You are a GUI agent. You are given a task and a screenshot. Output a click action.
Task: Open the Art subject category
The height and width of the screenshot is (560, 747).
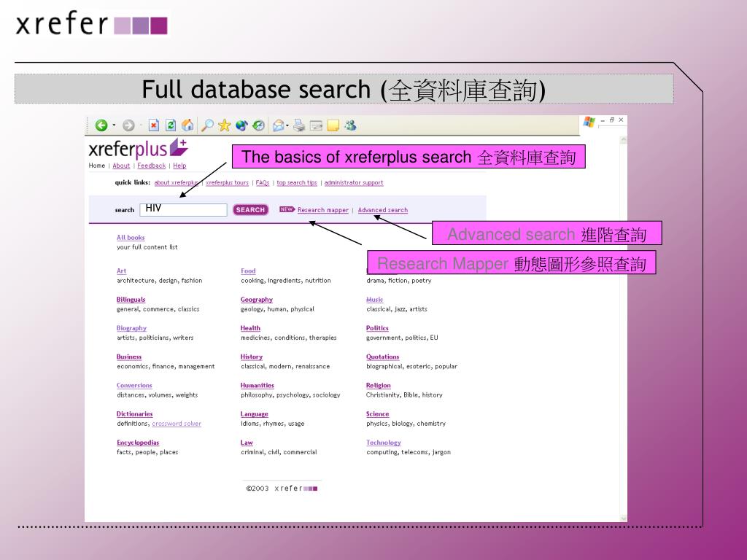122,271
